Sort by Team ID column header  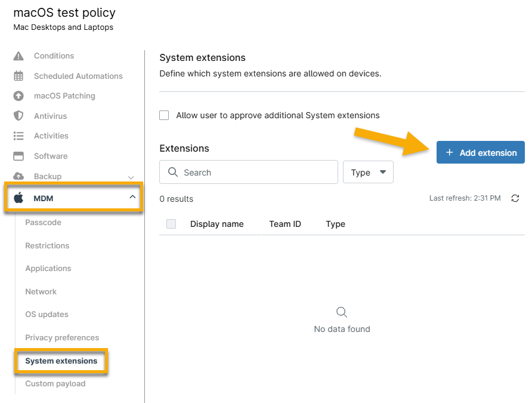(x=285, y=224)
